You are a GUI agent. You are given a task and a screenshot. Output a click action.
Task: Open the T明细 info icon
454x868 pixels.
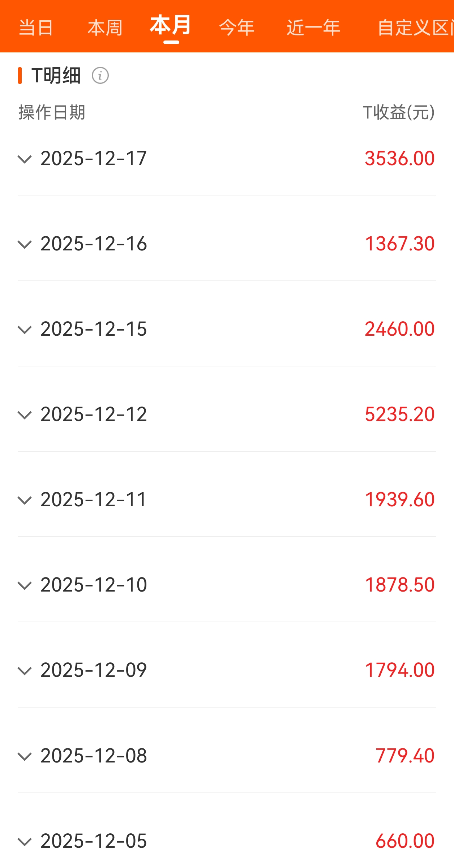(x=100, y=76)
